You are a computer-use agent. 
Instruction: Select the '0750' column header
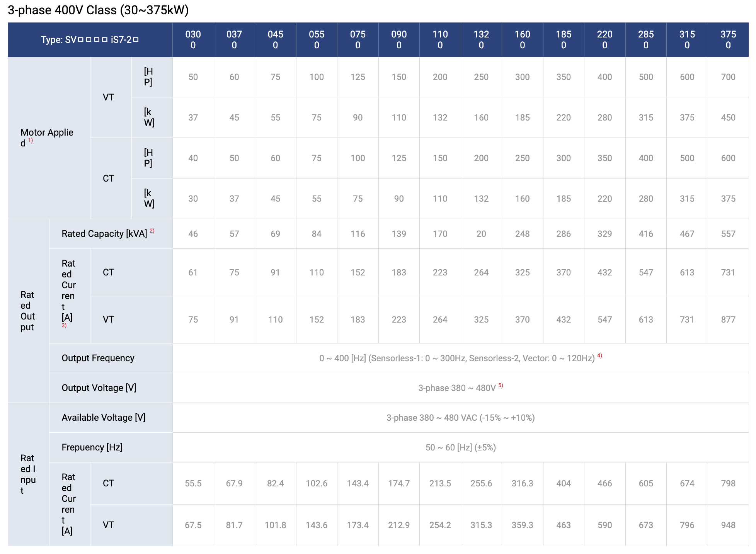[358, 40]
